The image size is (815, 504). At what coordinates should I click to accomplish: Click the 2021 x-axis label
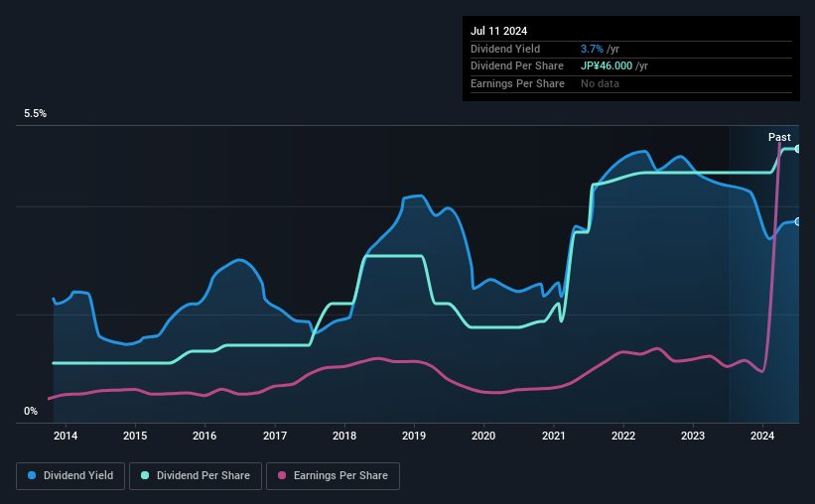tap(554, 436)
